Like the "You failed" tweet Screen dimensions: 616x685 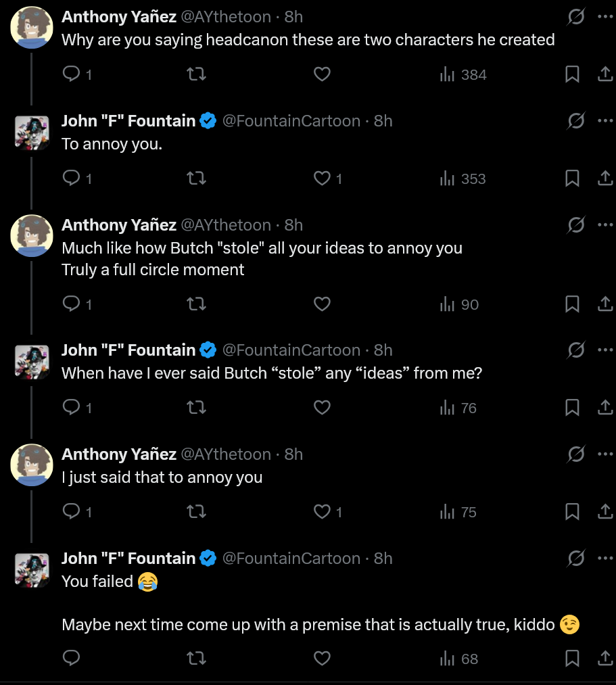click(x=323, y=658)
